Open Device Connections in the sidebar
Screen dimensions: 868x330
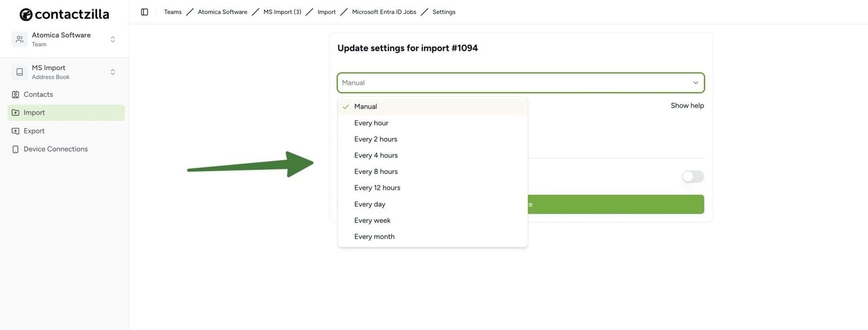coord(66,149)
